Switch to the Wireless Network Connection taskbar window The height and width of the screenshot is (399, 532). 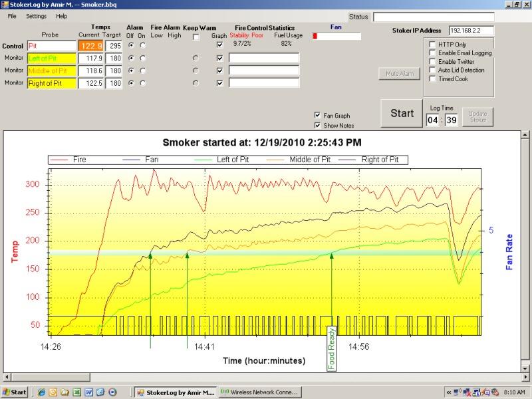pyautogui.click(x=260, y=392)
